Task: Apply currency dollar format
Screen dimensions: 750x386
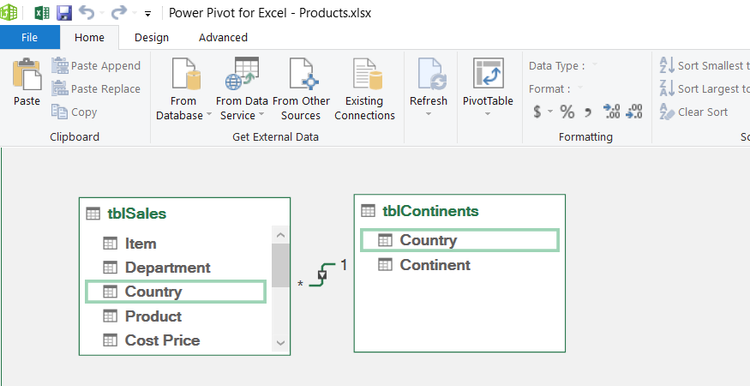Action: click(x=537, y=112)
